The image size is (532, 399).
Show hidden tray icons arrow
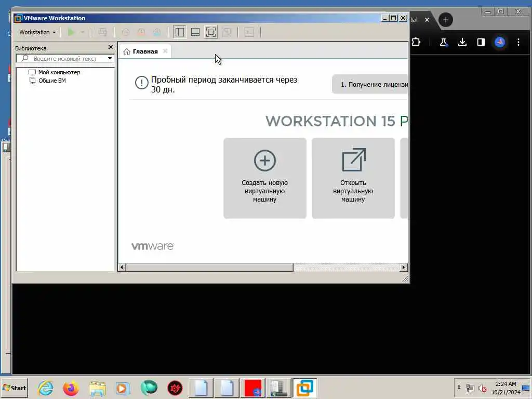tap(459, 388)
